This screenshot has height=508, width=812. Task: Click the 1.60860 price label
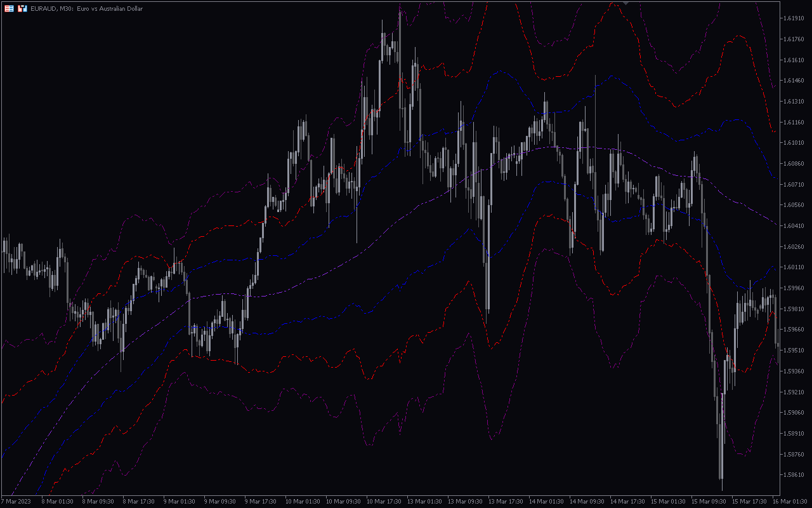pos(794,164)
